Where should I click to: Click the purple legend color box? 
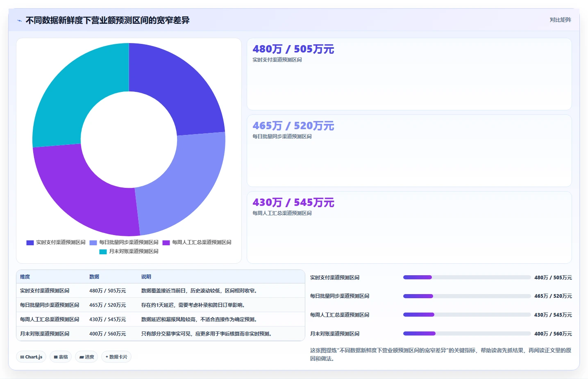click(166, 243)
